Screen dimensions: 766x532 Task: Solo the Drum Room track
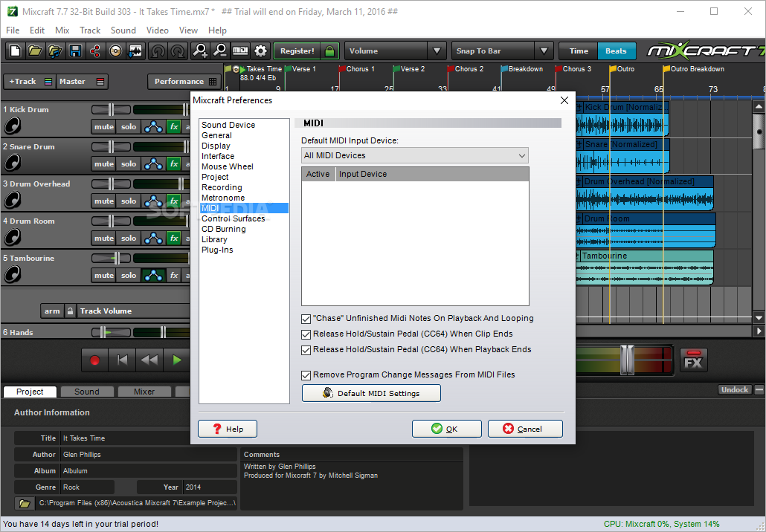[x=129, y=239]
